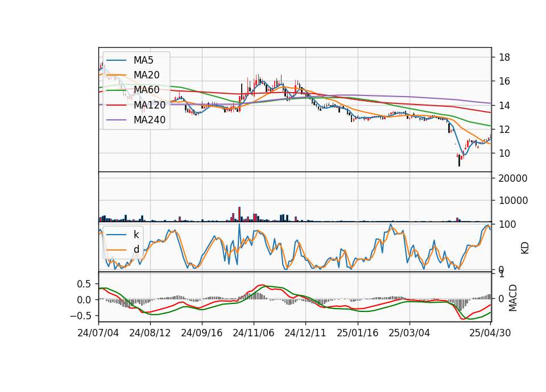Click the 25/04/30 date axis label
The height and width of the screenshot is (392, 546).
point(490,333)
